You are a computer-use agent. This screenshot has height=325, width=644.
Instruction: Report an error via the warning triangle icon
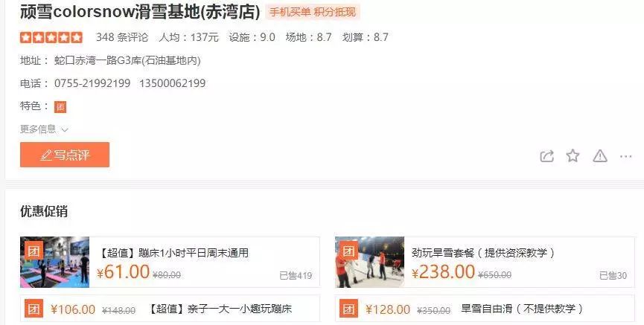tap(599, 156)
